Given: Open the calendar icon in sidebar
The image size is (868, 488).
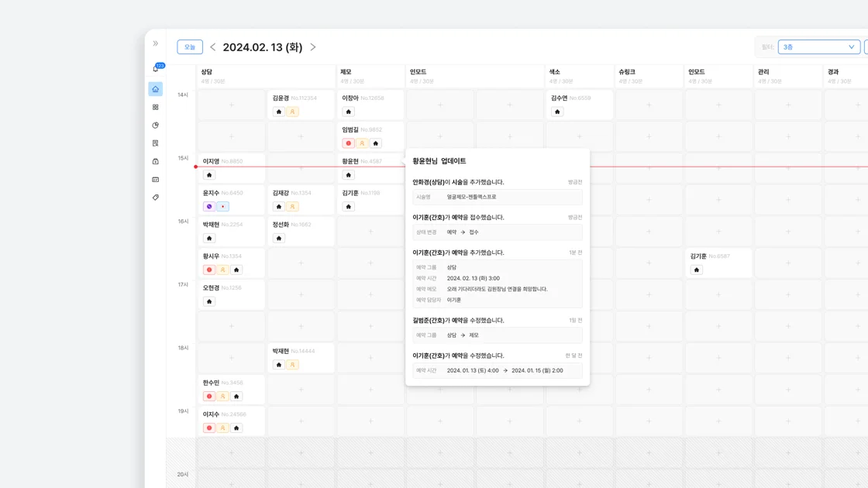Looking at the screenshot, I should pos(156,180).
